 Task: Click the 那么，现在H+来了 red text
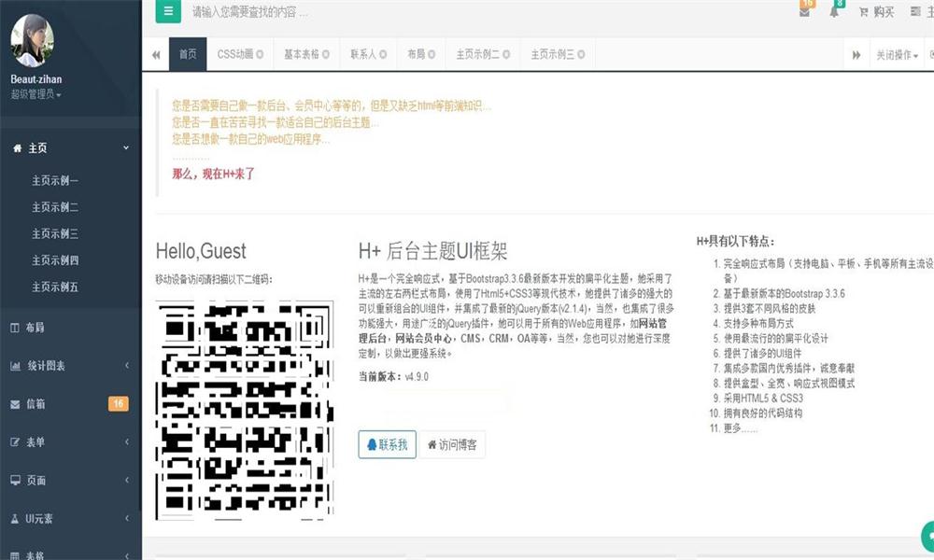point(213,174)
